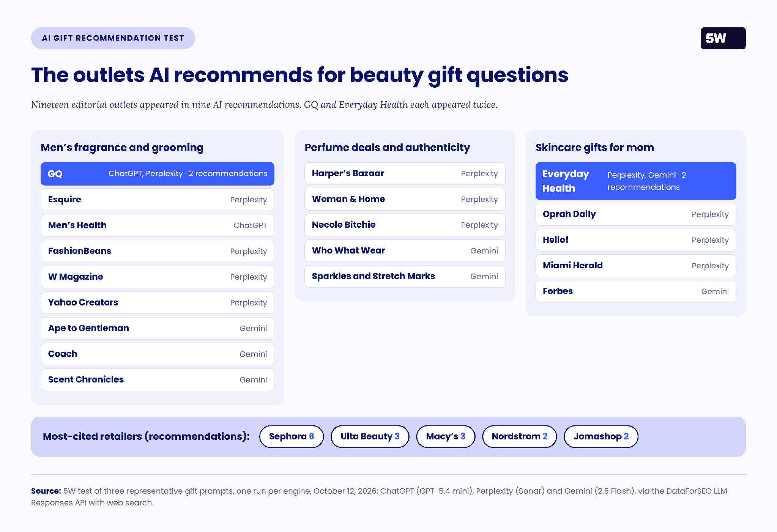Click the italic subtitle about nineteen editorial outlets

click(x=264, y=105)
